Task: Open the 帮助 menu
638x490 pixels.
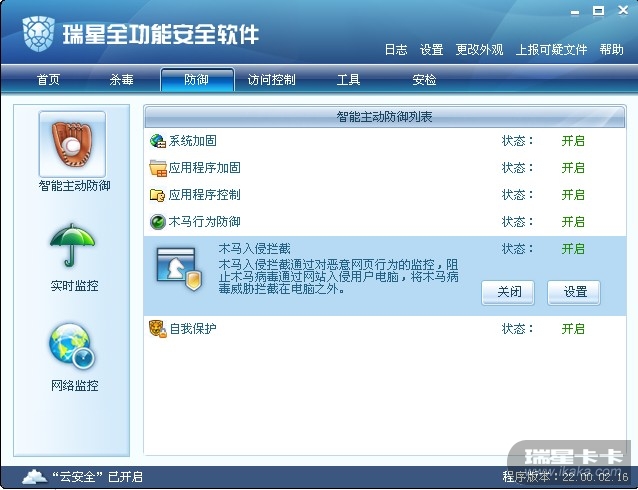Action: (x=612, y=50)
